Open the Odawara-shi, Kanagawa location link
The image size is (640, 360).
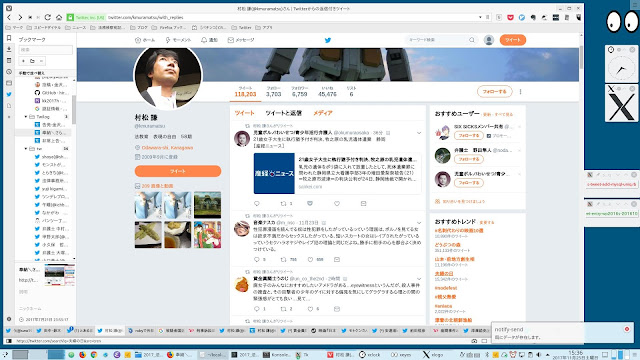click(167, 148)
